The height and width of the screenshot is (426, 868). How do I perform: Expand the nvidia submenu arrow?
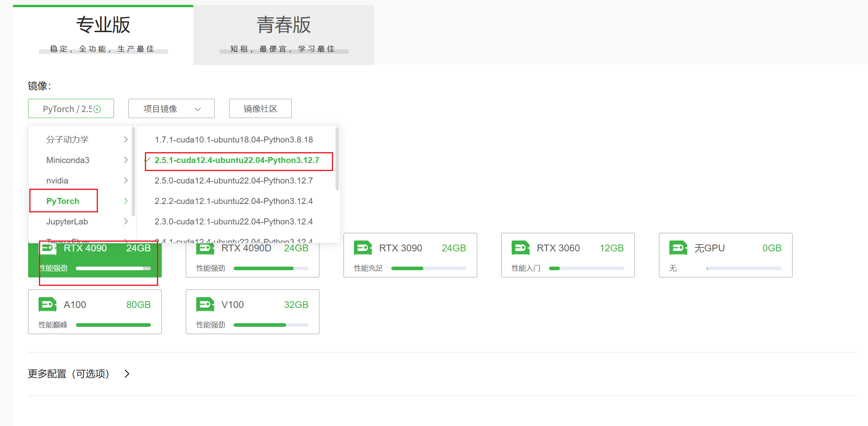point(126,180)
